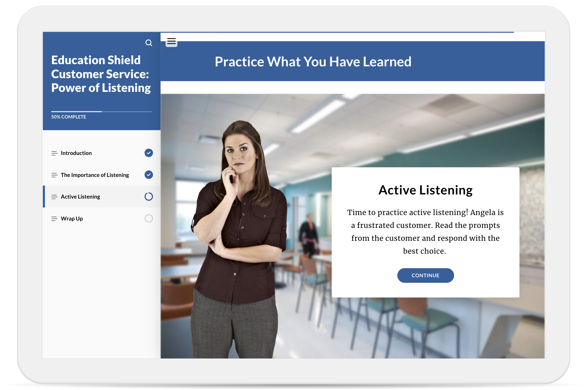Click the Active Listening in-progress circle

[149, 196]
